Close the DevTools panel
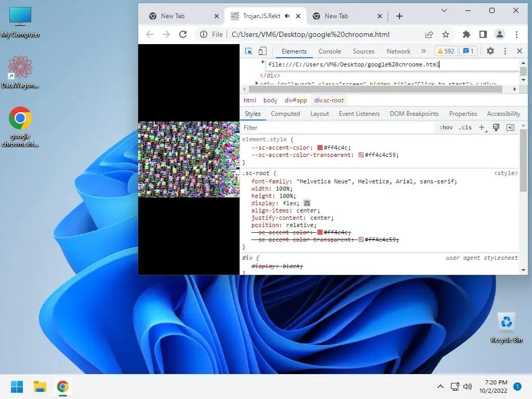 click(519, 51)
